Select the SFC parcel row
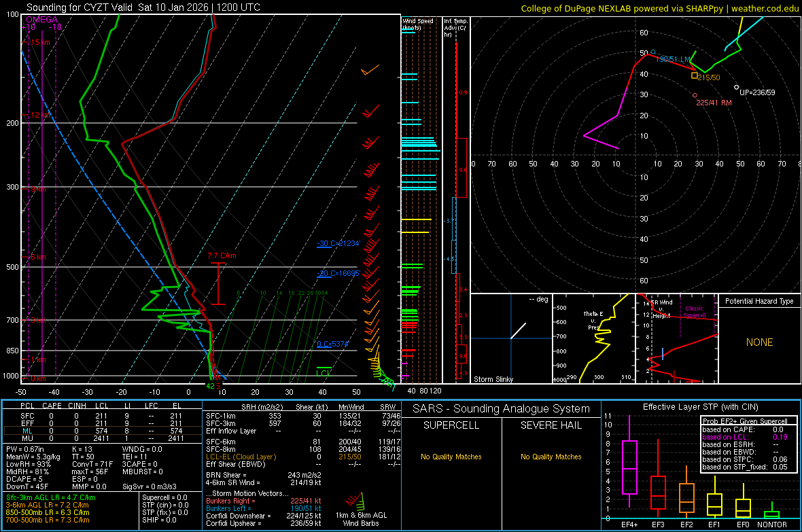The image size is (802, 532). tap(101, 416)
